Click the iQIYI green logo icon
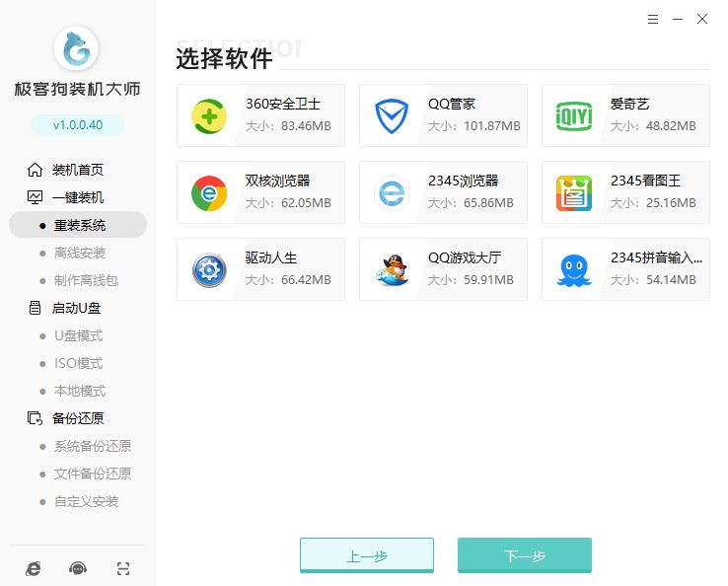Screen dimensions: 728x586 tap(574, 116)
